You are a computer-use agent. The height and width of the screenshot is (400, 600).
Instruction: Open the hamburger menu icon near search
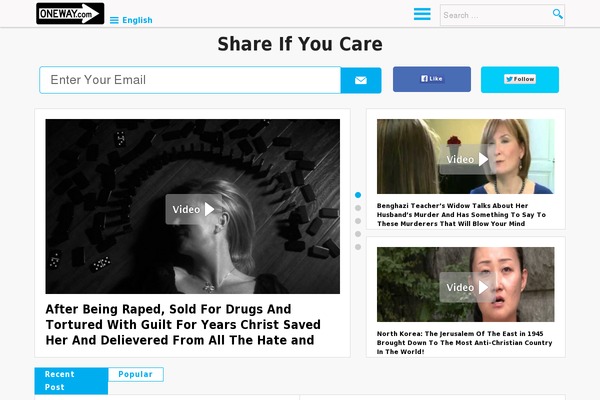pyautogui.click(x=422, y=14)
